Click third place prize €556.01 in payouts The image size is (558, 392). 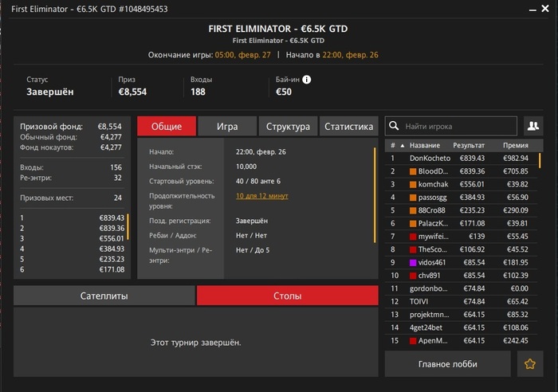[112, 238]
